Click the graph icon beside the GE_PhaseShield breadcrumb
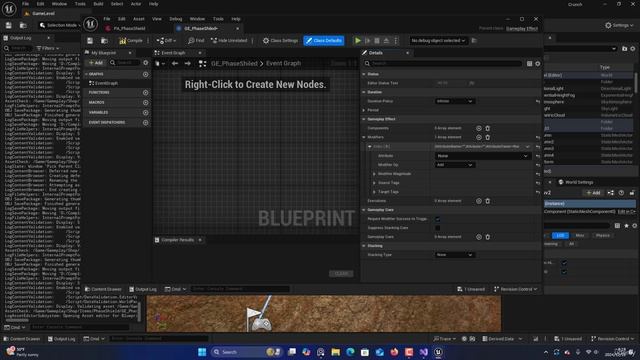640x360 pixels. pyautogui.click(x=202, y=64)
